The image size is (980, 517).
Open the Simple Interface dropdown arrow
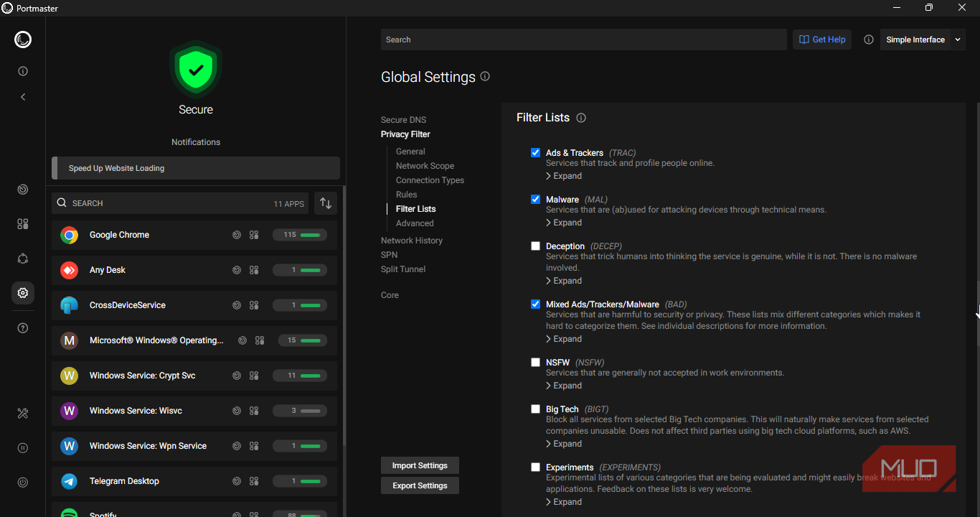click(958, 39)
